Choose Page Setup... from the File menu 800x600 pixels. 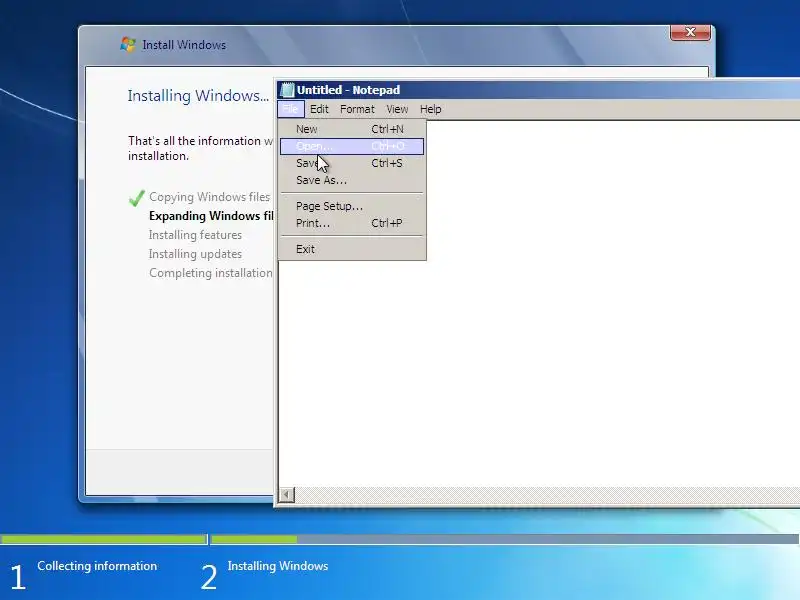pos(352,206)
